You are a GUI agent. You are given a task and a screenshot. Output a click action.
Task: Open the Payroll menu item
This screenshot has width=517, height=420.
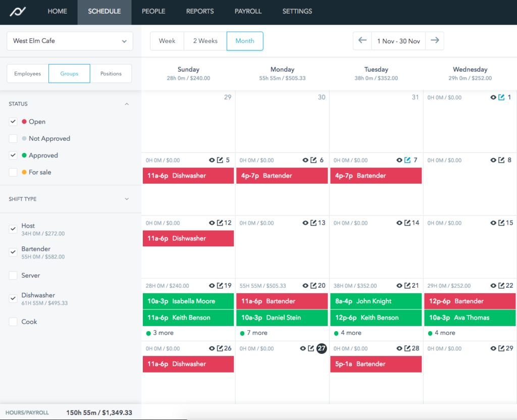tap(248, 11)
